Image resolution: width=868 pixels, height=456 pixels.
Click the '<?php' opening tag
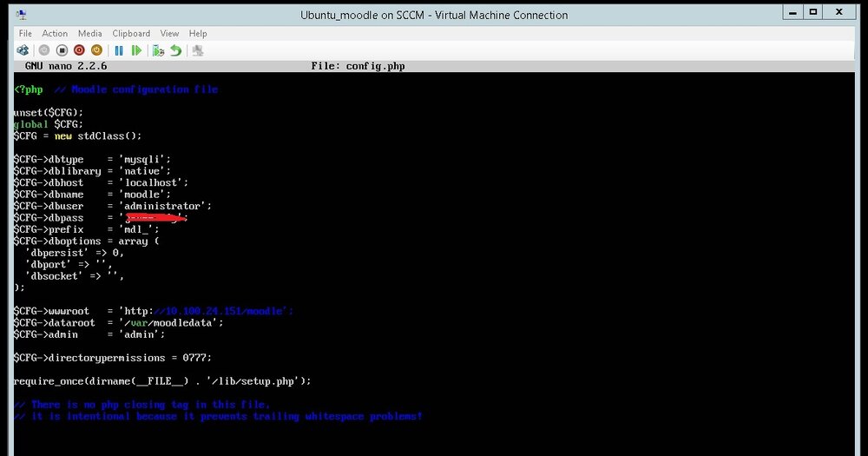[29, 89]
